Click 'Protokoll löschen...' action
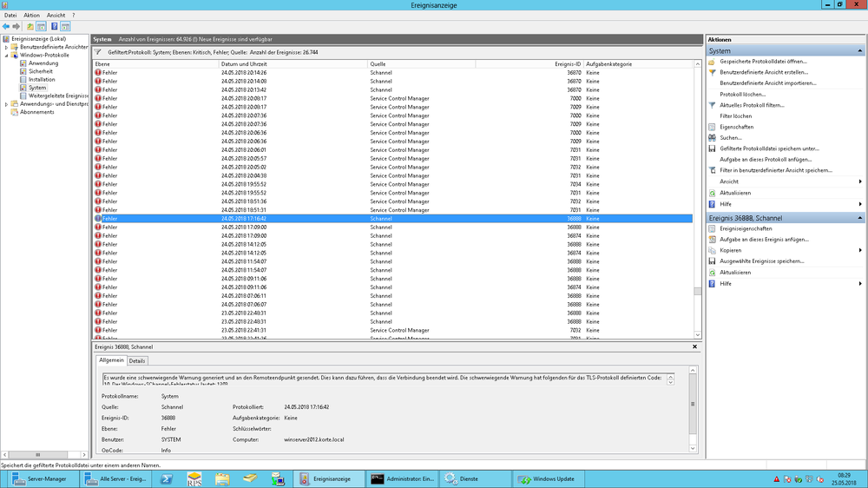 (742, 94)
